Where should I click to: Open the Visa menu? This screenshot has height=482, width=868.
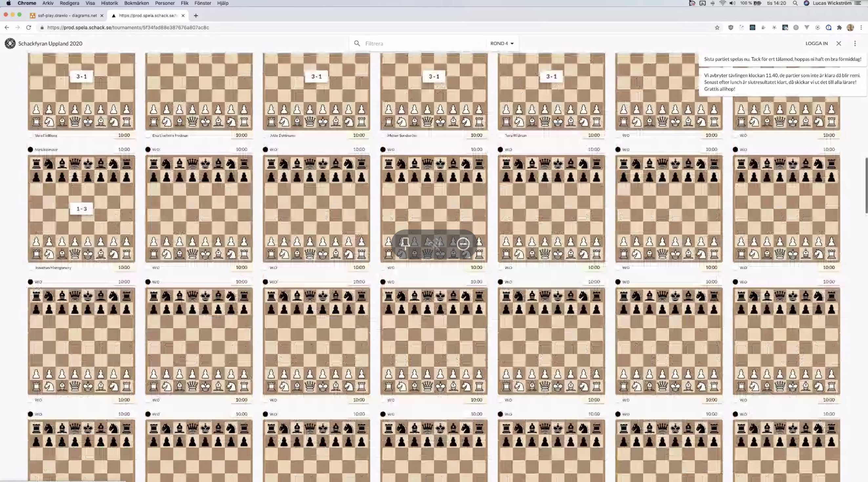pyautogui.click(x=90, y=3)
